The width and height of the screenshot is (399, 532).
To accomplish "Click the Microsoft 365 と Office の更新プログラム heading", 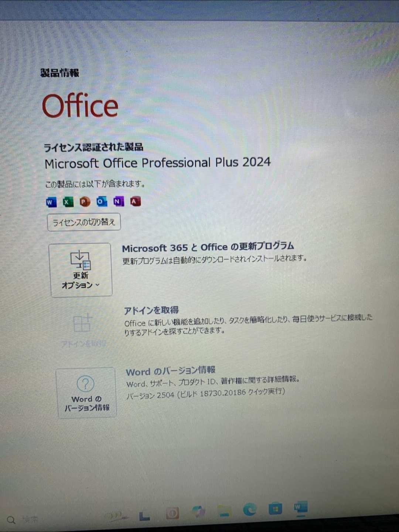I will click(208, 247).
